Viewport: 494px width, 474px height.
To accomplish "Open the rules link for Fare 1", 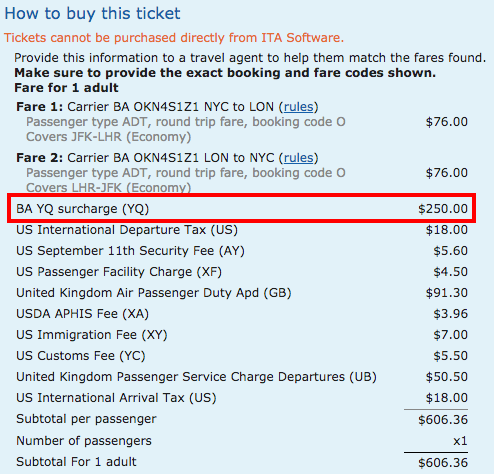I will pyautogui.click(x=298, y=107).
